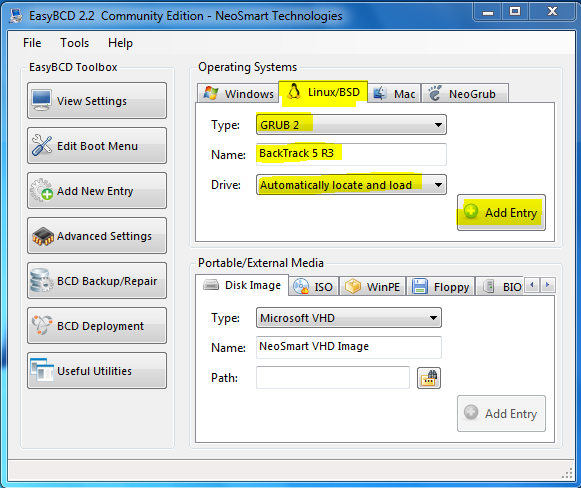Select the WinPE tab
The image size is (581, 488).
point(372,286)
